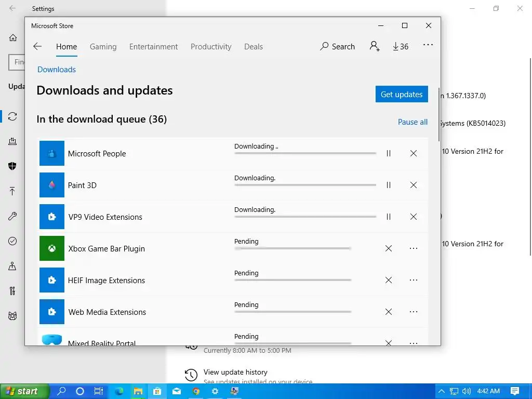Click the HEIF Image Extensions app icon
532x399 pixels.
(x=52, y=280)
